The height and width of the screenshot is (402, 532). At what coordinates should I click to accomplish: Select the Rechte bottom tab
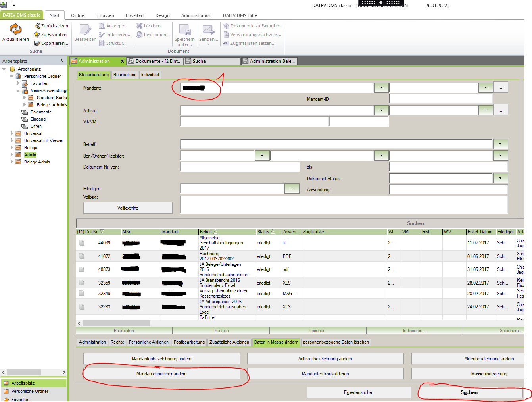coord(117,342)
